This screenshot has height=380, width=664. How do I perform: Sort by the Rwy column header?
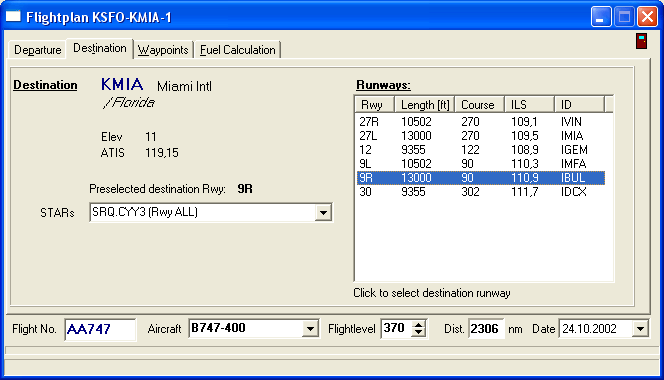pyautogui.click(x=374, y=105)
